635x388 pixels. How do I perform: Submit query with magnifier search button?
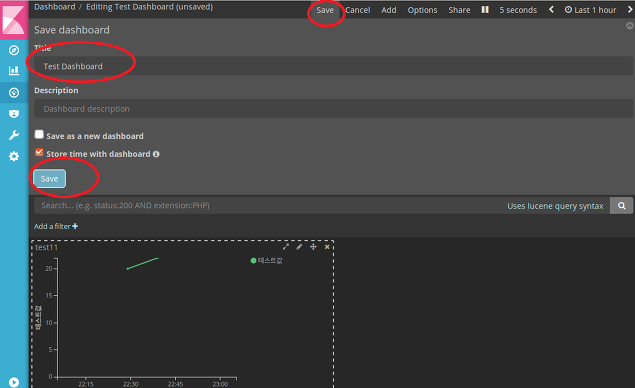[621, 206]
